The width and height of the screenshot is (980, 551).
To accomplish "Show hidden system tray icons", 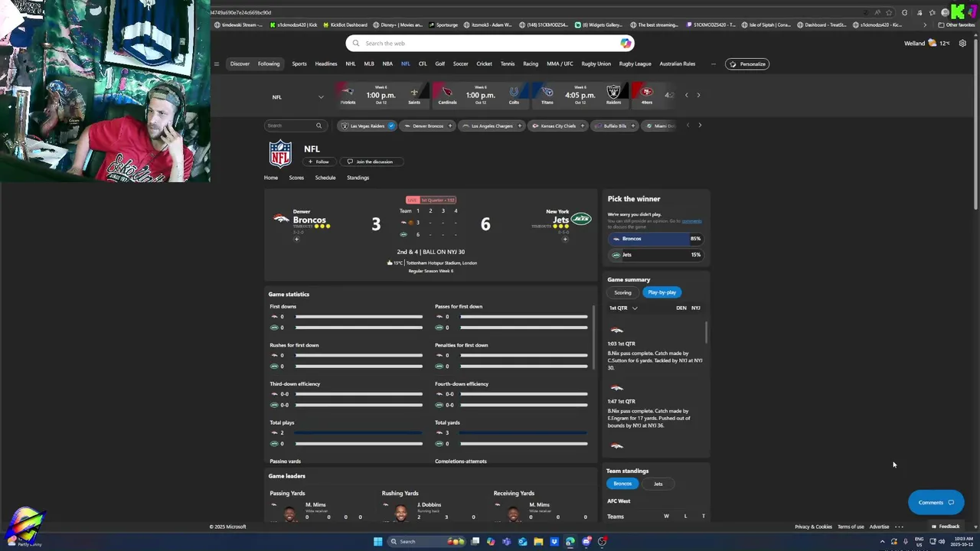I will coord(882,542).
